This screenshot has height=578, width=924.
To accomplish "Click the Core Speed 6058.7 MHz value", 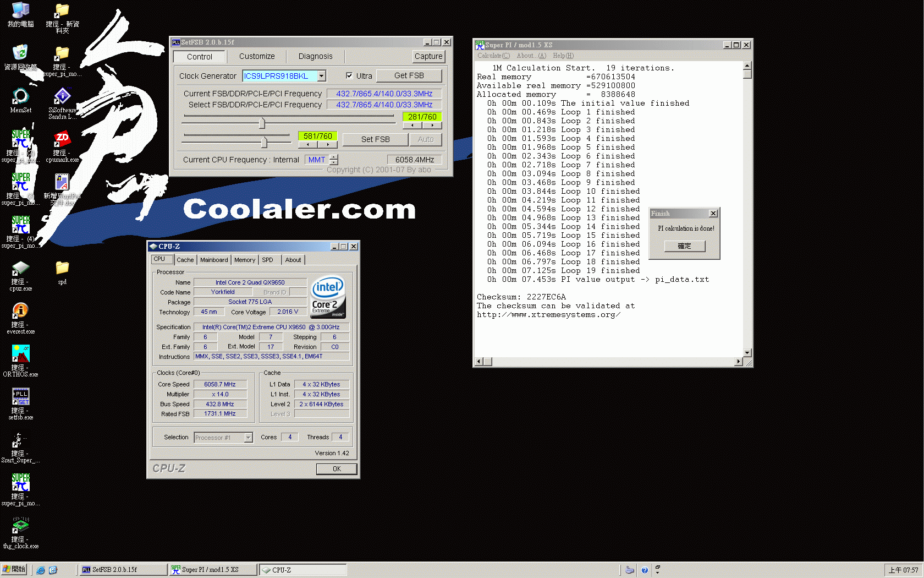I will (x=220, y=384).
